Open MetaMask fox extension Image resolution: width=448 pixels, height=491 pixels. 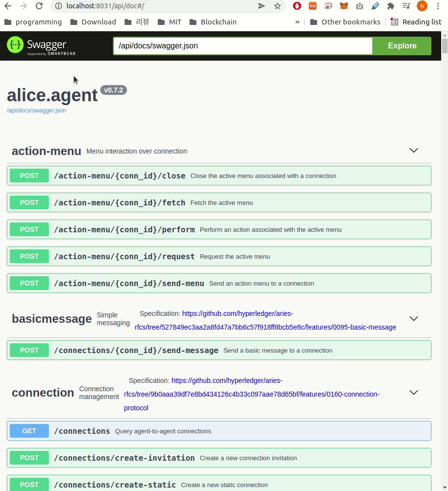(344, 6)
